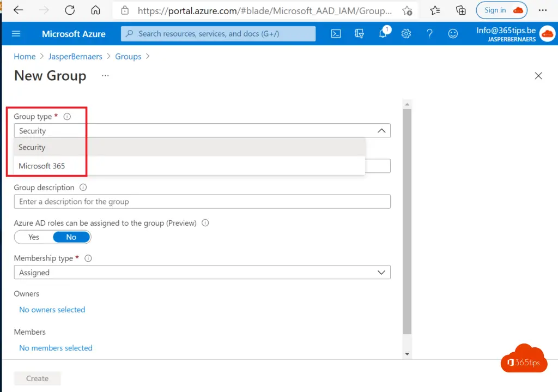Image resolution: width=558 pixels, height=392 pixels.
Task: Open the Info@365tips.be account menu
Action: (515, 34)
